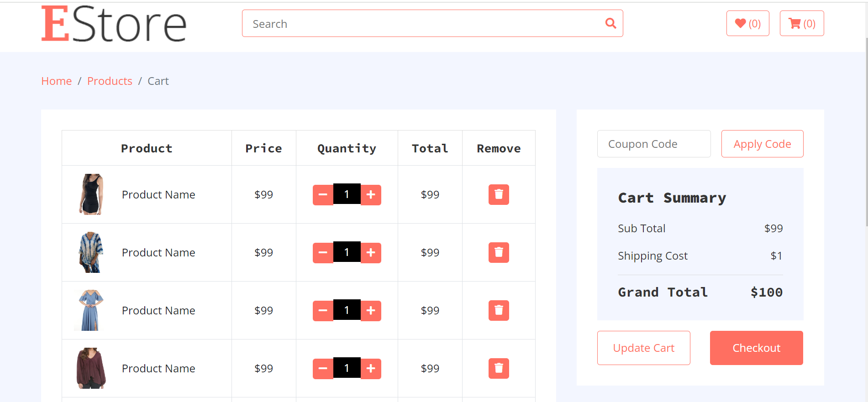This screenshot has height=402, width=868.
Task: Delete the tie-dye top product with trash icon
Action: [x=499, y=252]
